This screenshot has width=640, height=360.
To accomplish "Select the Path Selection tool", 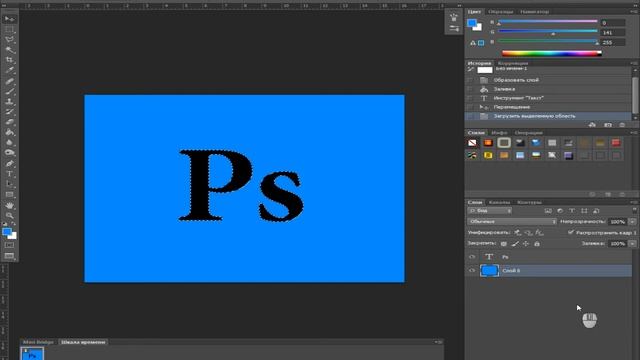I will point(9,184).
